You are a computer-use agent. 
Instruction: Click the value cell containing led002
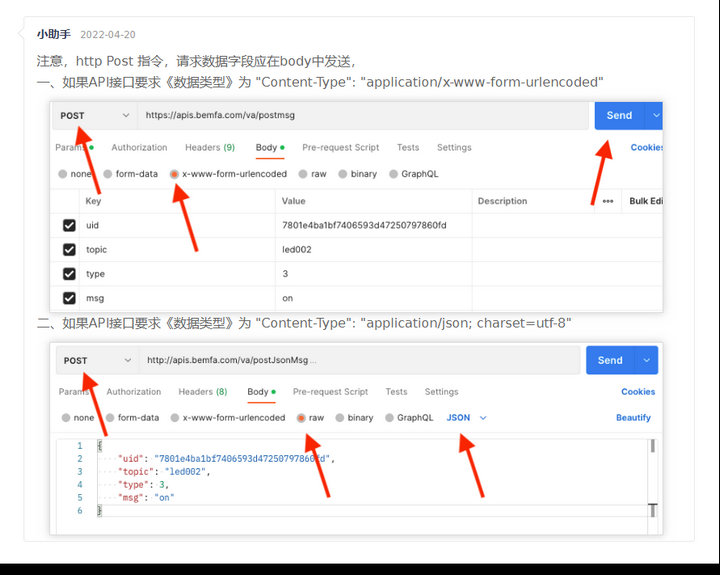coord(373,250)
